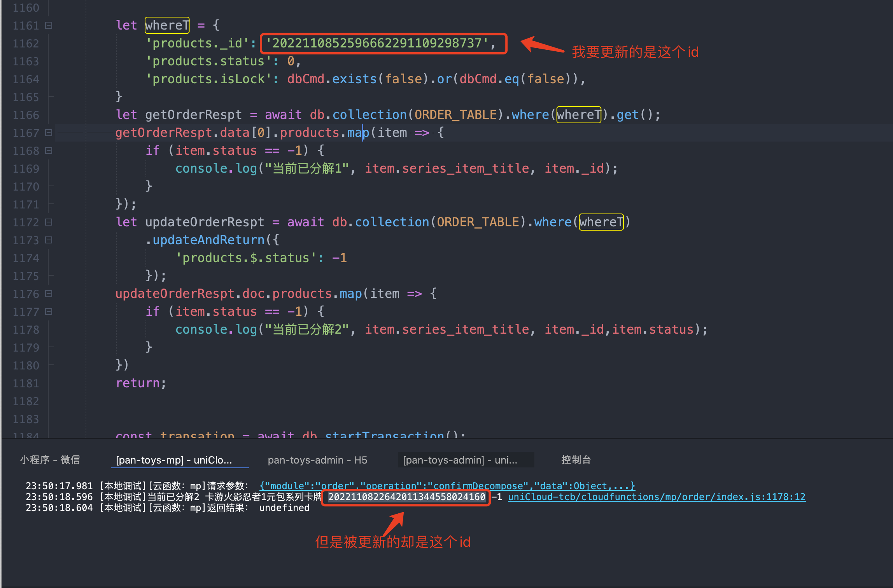Click the highlighted whereT variable declaration
This screenshot has width=893, height=588.
coord(167,26)
